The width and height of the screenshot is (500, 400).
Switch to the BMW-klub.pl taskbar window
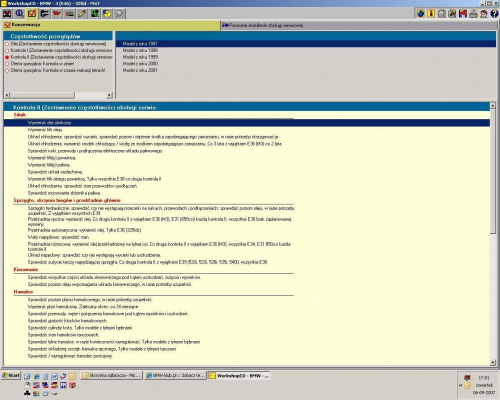coord(175,376)
